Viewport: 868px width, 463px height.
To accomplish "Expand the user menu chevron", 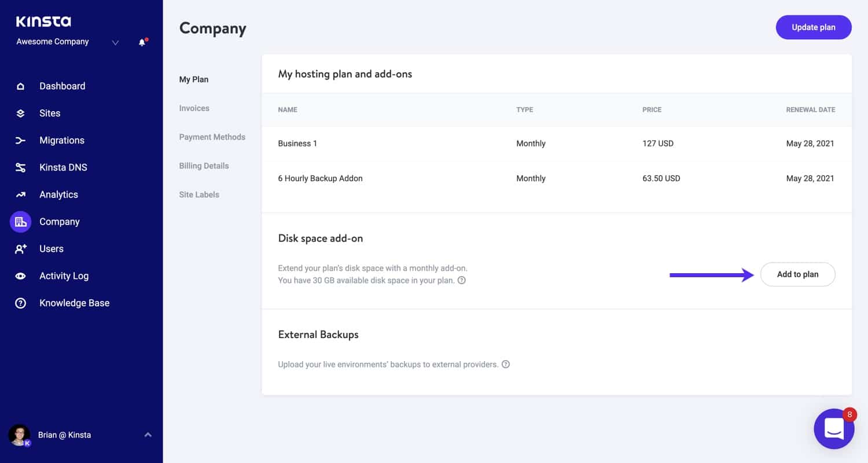I will point(148,435).
